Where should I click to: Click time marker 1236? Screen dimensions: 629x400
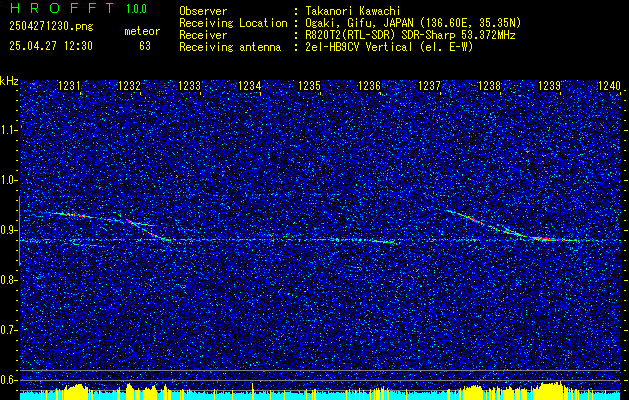[369, 86]
